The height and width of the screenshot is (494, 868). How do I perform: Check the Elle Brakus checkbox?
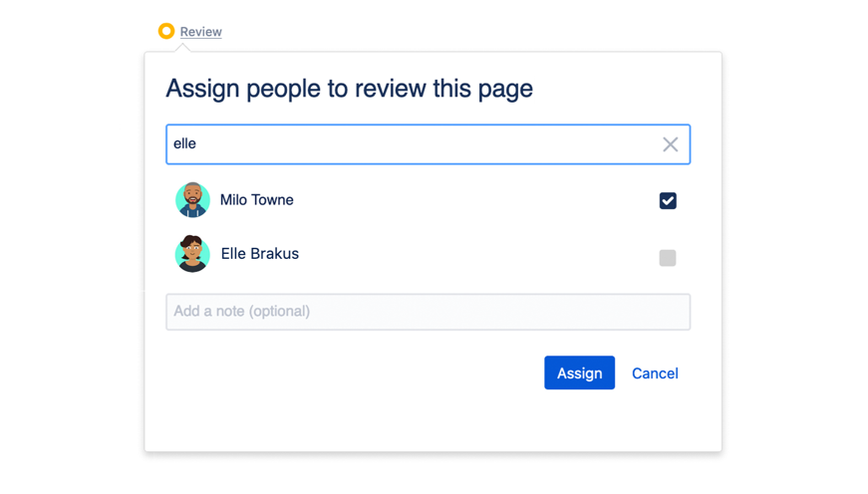click(x=668, y=258)
